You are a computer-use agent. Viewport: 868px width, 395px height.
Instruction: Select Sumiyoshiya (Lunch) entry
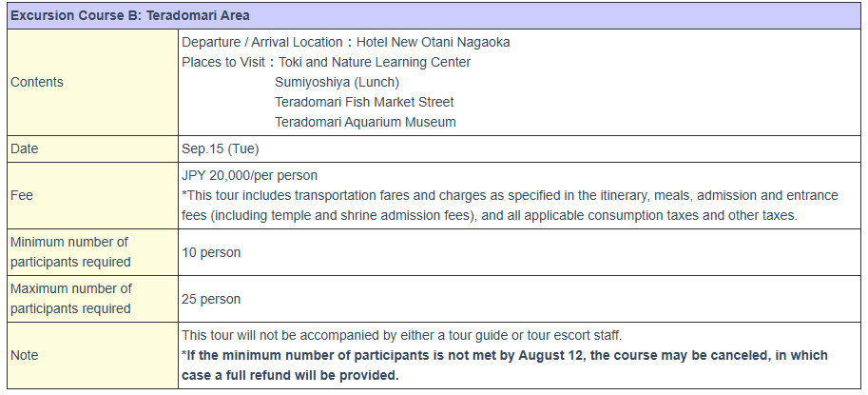[337, 82]
